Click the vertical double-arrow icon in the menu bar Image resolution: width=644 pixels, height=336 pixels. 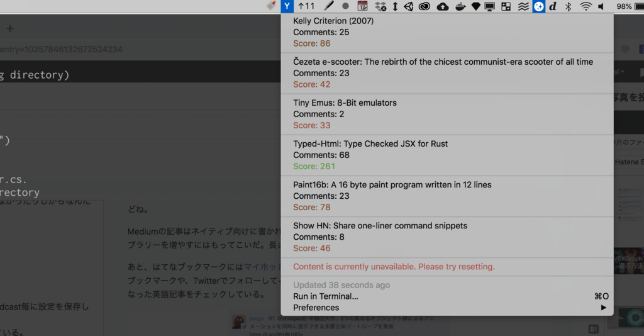coord(395,6)
